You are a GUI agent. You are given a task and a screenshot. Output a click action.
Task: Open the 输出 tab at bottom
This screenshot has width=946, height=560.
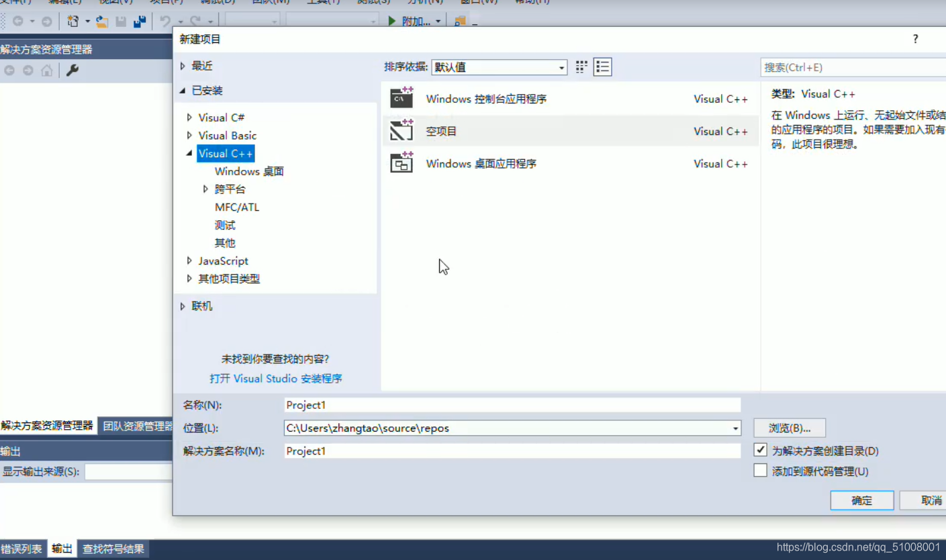tap(62, 549)
